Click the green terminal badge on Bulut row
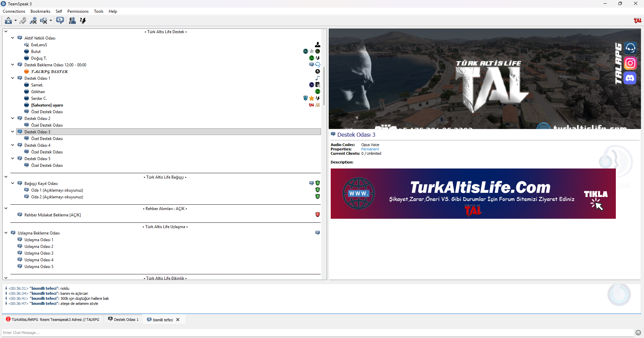The width and height of the screenshot is (644, 338). coord(318,51)
